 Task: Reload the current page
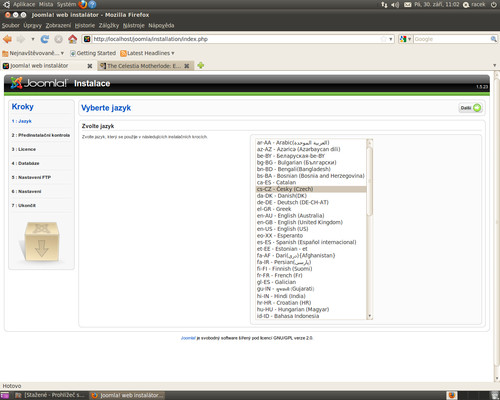pos(45,39)
